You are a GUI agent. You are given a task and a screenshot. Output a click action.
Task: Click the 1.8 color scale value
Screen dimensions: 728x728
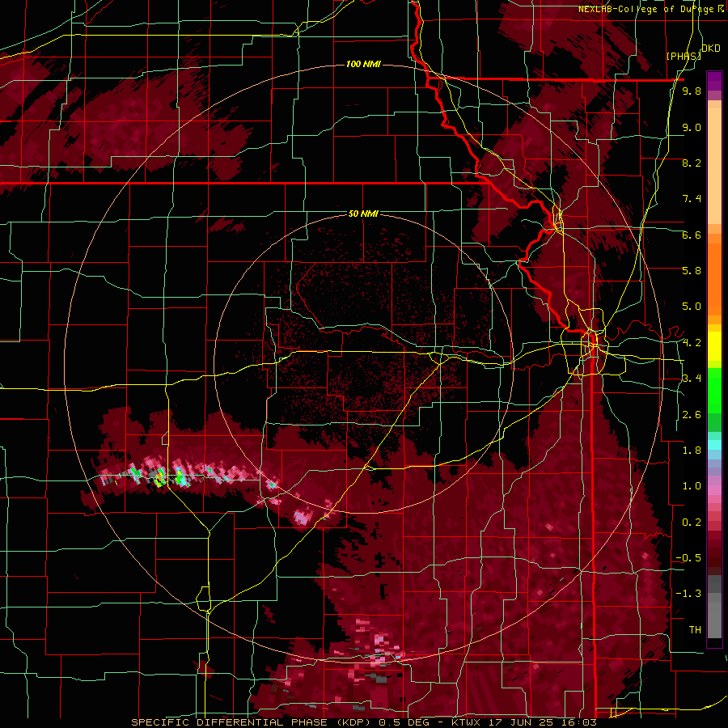(x=692, y=451)
